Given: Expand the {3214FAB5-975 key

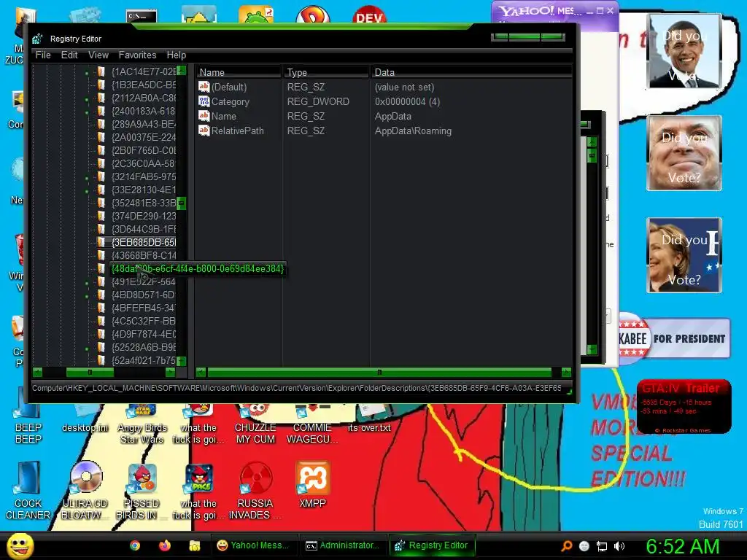Looking at the screenshot, I should pos(87,178).
